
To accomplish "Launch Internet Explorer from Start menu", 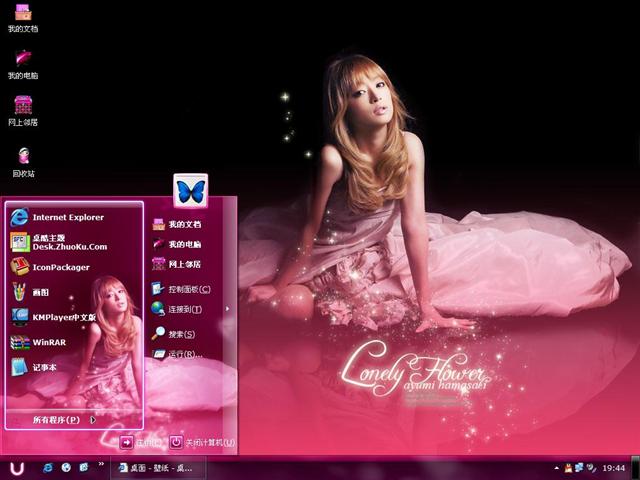I will [x=57, y=217].
